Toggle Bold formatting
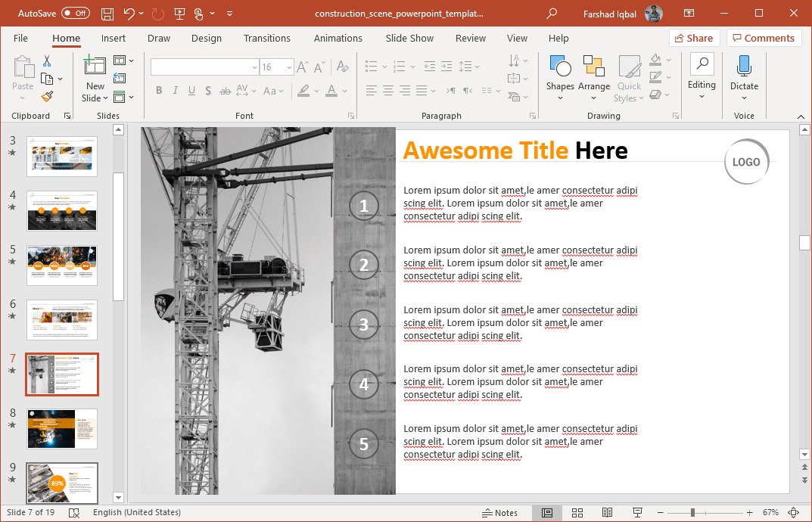The height and width of the screenshot is (522, 812). [159, 91]
